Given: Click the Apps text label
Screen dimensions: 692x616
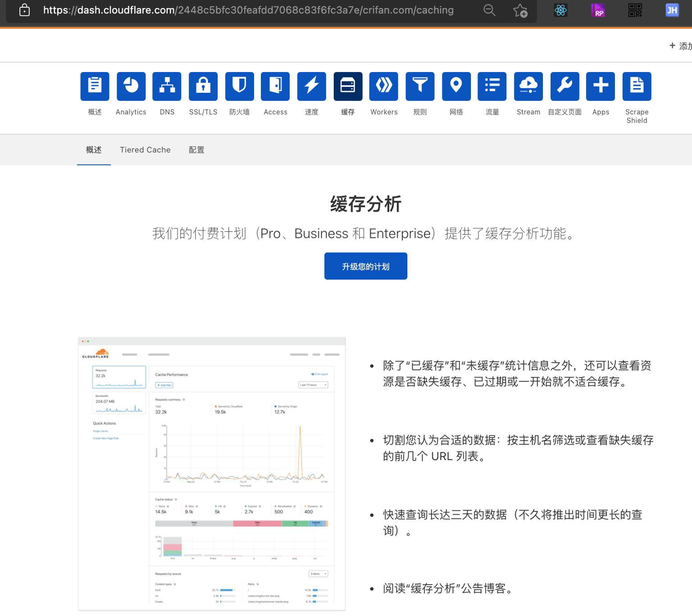Looking at the screenshot, I should [601, 112].
